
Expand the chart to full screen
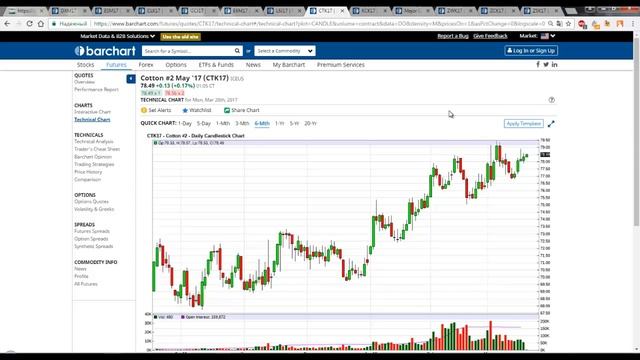tap(551, 124)
